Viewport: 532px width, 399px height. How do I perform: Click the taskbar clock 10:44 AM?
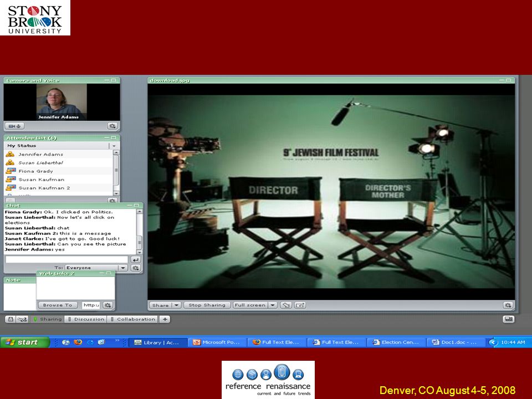tap(513, 342)
